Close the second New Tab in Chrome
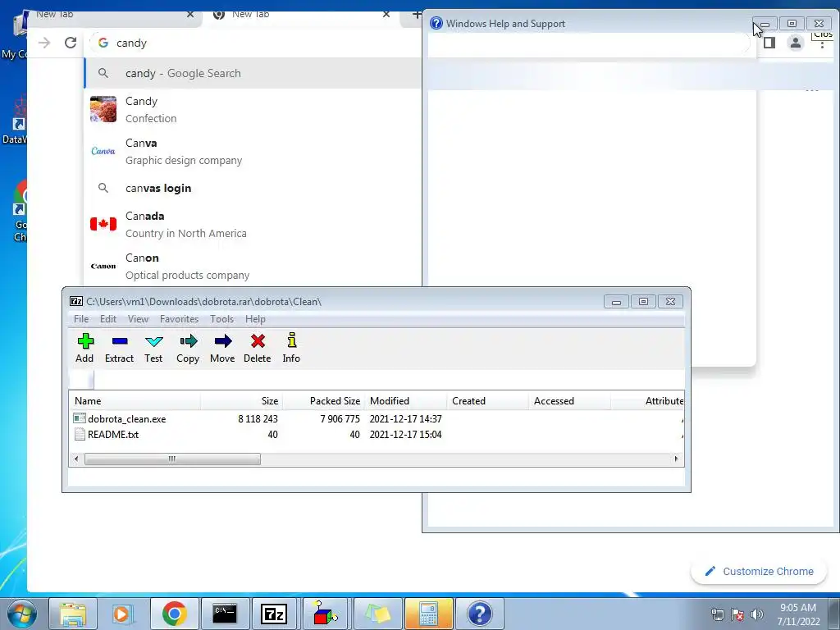 point(386,15)
